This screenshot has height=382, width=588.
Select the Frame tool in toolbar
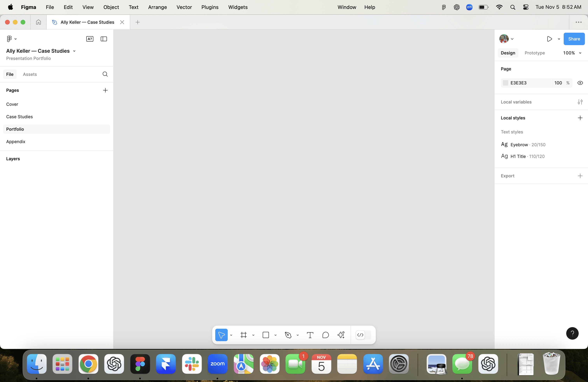[x=244, y=335]
